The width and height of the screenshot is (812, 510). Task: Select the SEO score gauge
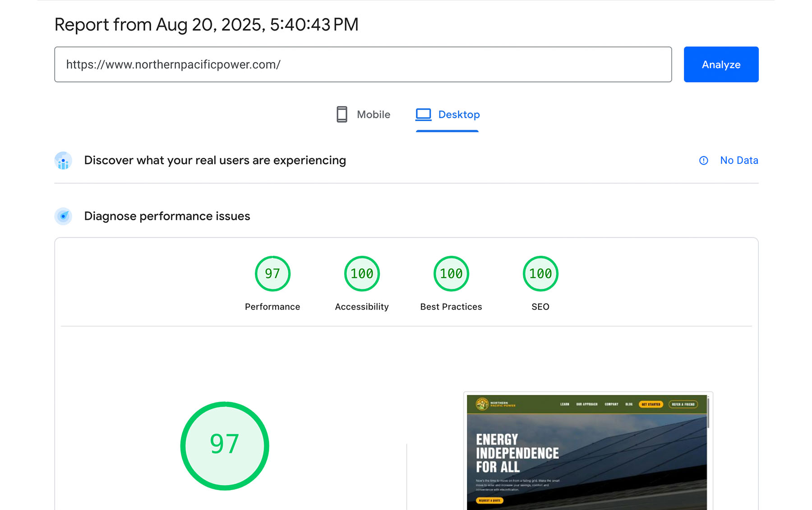tap(540, 274)
